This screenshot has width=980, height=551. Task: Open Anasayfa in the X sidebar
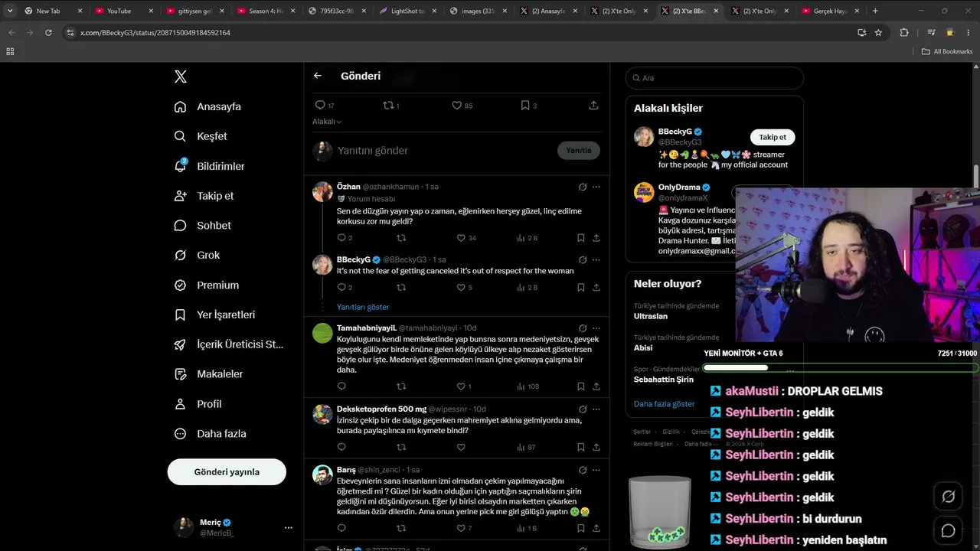click(207, 106)
